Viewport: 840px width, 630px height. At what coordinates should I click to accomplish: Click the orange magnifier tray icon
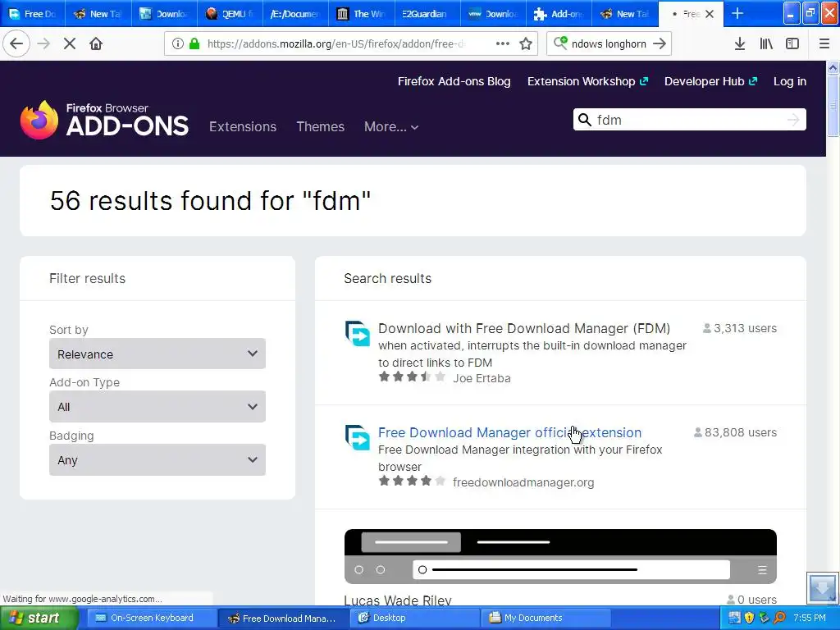pyautogui.click(x=779, y=618)
